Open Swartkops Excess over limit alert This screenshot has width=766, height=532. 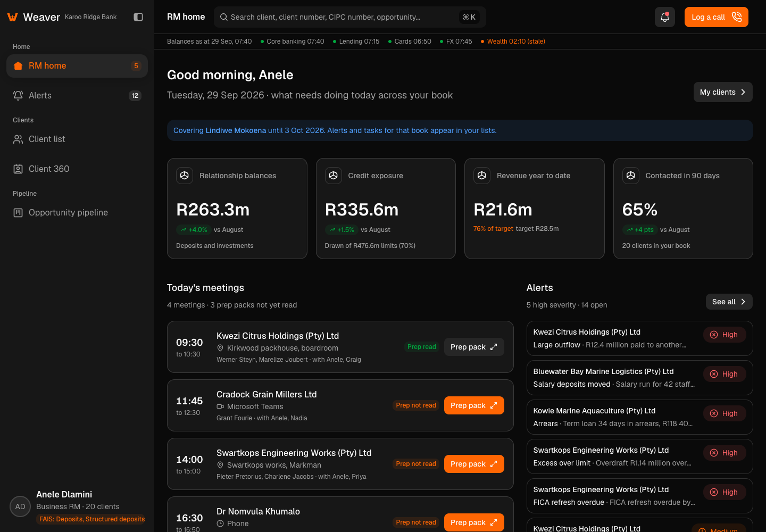pos(639,456)
